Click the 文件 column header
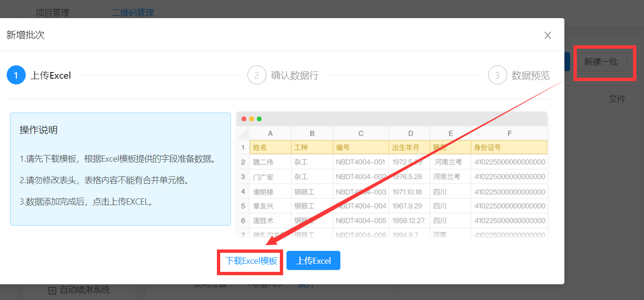This screenshot has height=300, width=644. [617, 99]
